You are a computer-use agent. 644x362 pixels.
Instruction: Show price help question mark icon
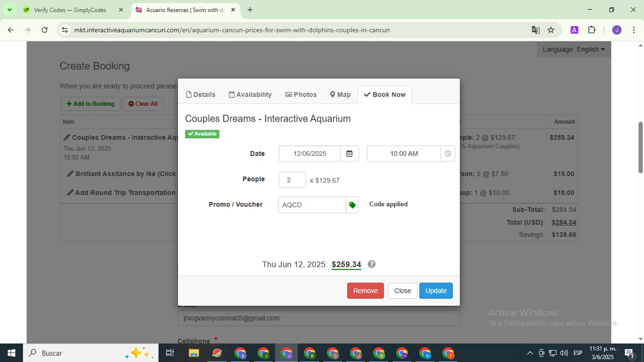372,264
